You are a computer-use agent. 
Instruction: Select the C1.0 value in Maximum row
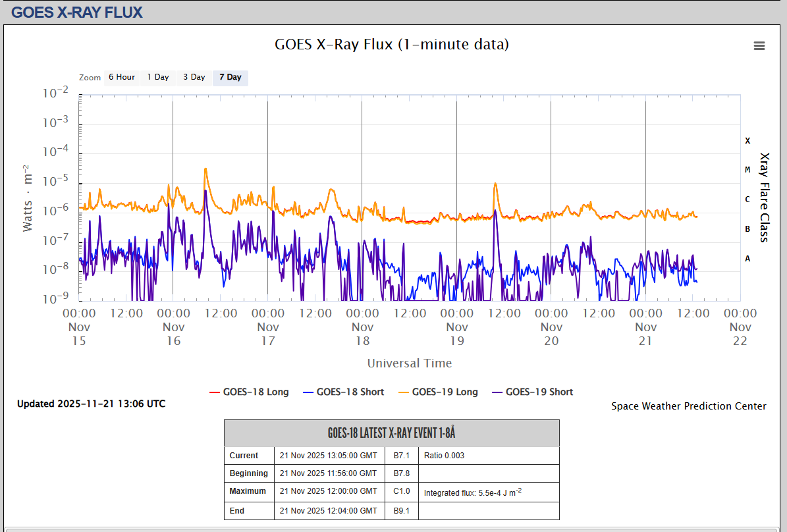(x=401, y=491)
